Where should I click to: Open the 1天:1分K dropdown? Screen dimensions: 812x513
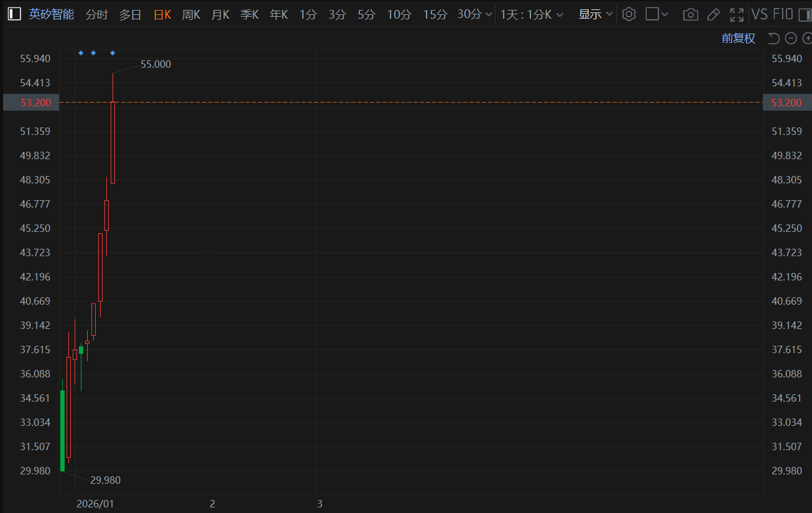(532, 14)
